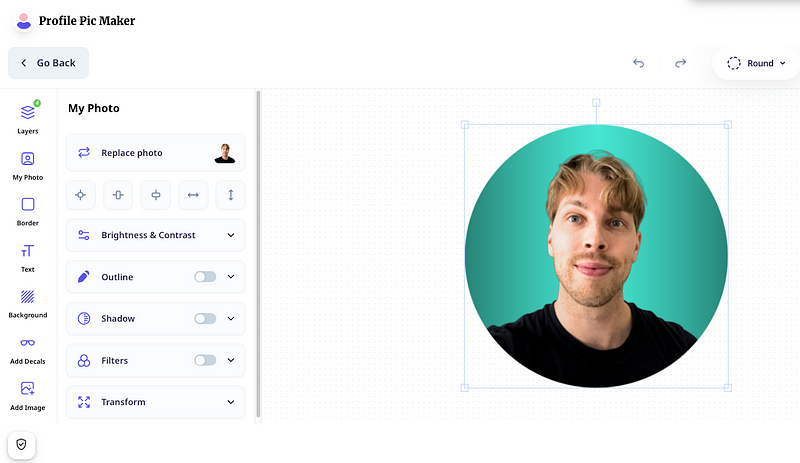Click the Replace photo button
The width and height of the screenshot is (800, 463).
coord(156,153)
